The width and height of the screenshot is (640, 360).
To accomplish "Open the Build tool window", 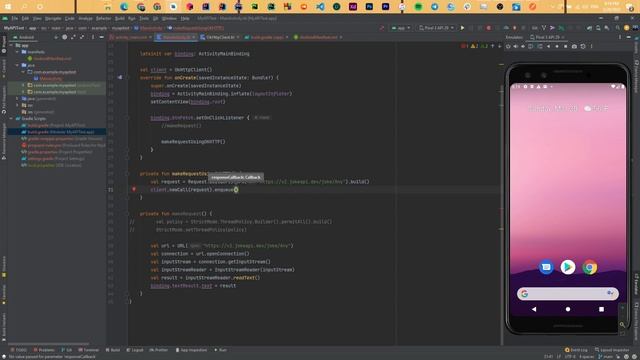I will [x=113, y=350].
